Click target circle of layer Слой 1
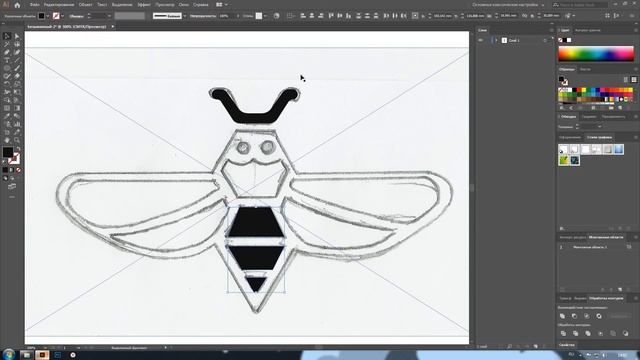This screenshot has width=640, height=360. [x=545, y=40]
